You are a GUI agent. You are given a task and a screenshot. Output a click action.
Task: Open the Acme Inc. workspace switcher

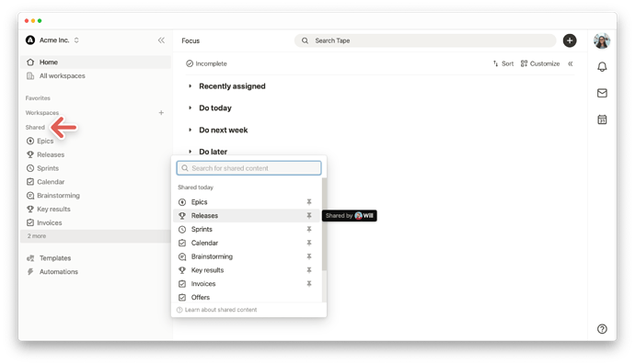(52, 40)
